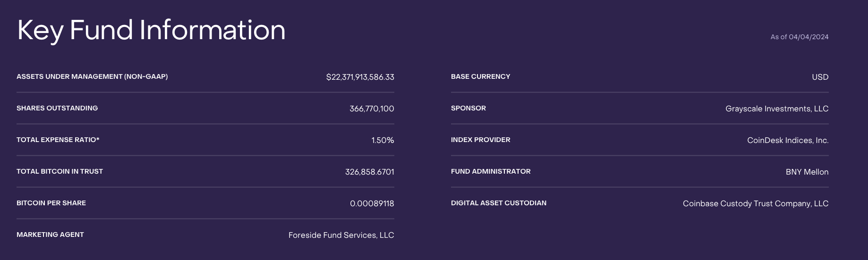Click the Total Expense Ratio* label
This screenshot has width=868, height=260.
coord(58,140)
